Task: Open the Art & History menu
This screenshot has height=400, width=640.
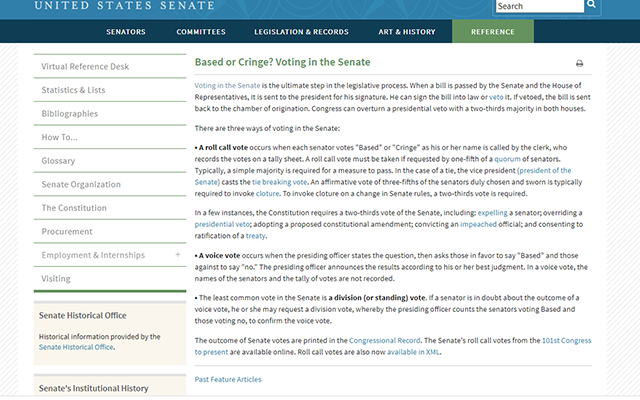Action: click(407, 32)
